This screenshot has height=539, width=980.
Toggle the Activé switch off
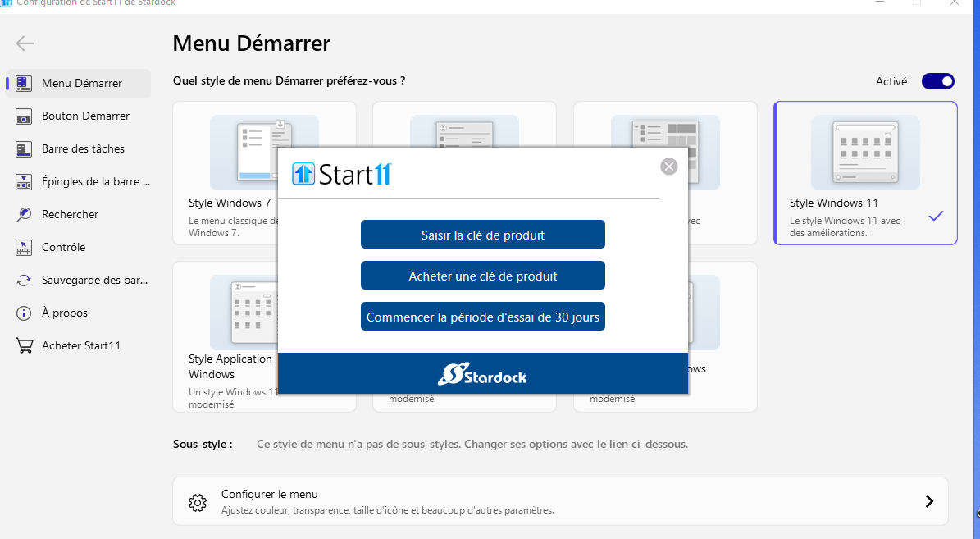pos(938,81)
